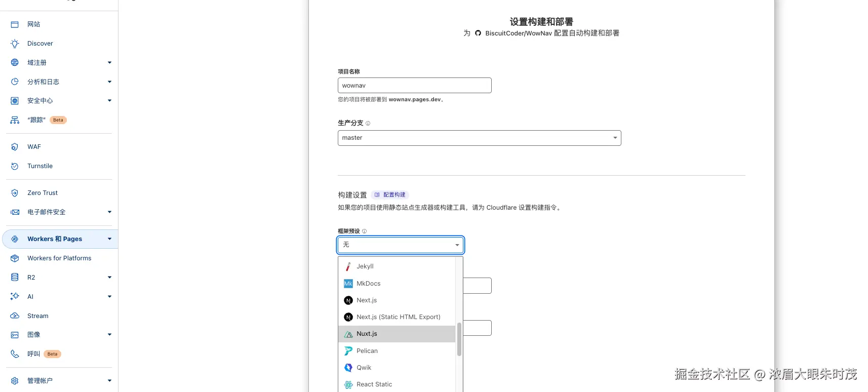This screenshot has width=868, height=392.
Task: Click the Workers for Platforms icon
Action: pos(15,258)
